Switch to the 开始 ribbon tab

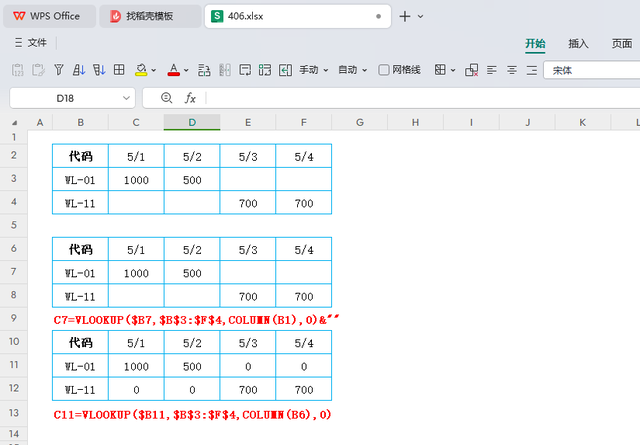click(x=535, y=44)
